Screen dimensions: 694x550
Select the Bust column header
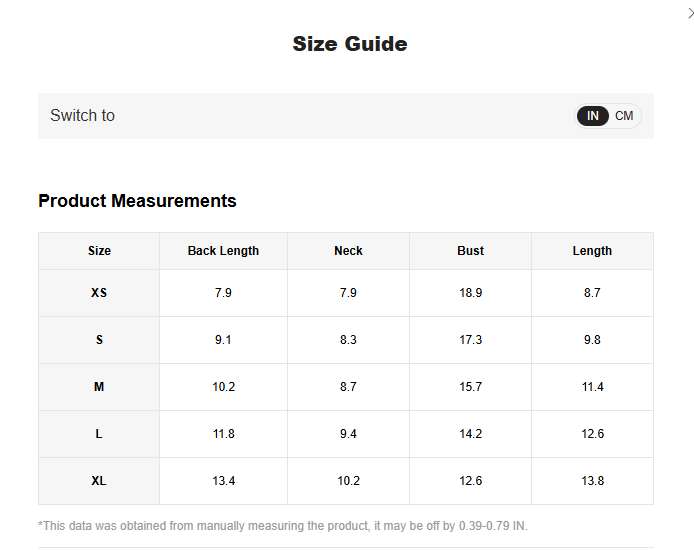[470, 251]
